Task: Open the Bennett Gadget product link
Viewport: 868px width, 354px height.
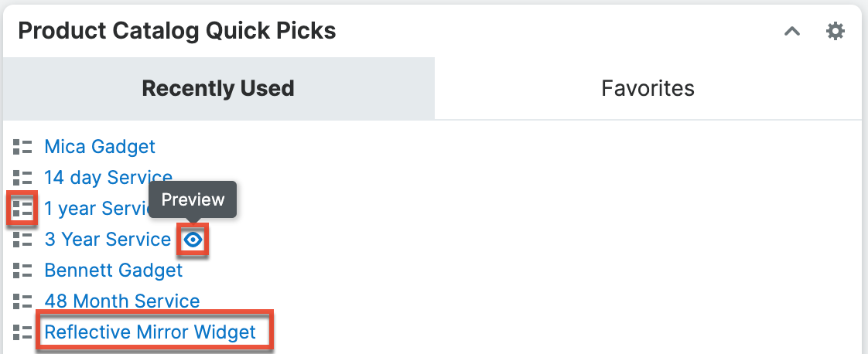Action: pos(114,271)
